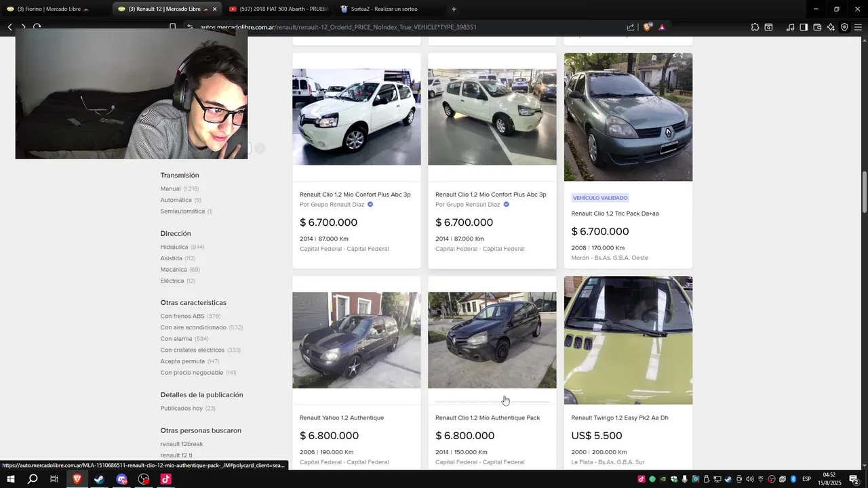
Task: Reload the page with the refresh icon
Action: [37, 27]
